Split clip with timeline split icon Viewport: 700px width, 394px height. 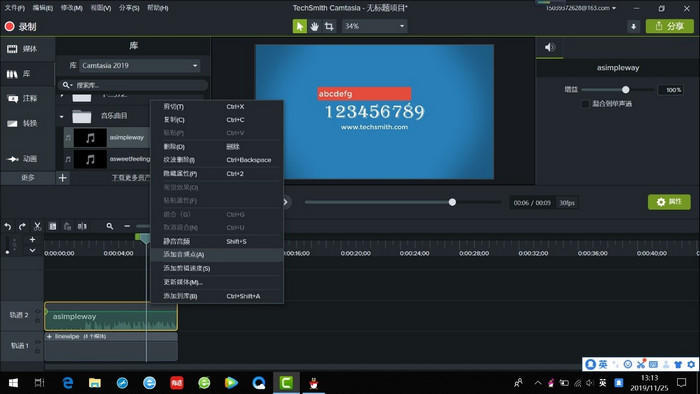point(82,226)
